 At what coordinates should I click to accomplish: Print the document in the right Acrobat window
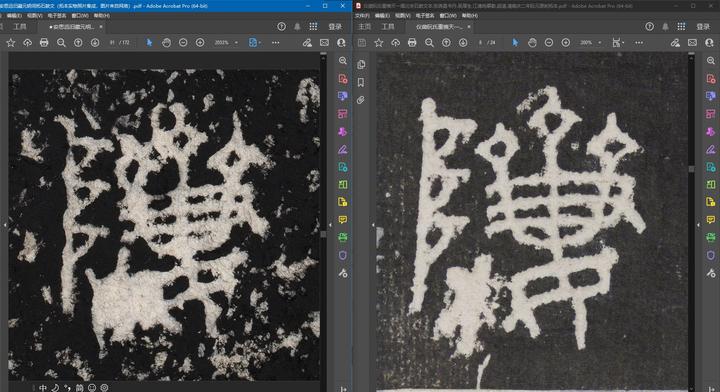tap(412, 43)
